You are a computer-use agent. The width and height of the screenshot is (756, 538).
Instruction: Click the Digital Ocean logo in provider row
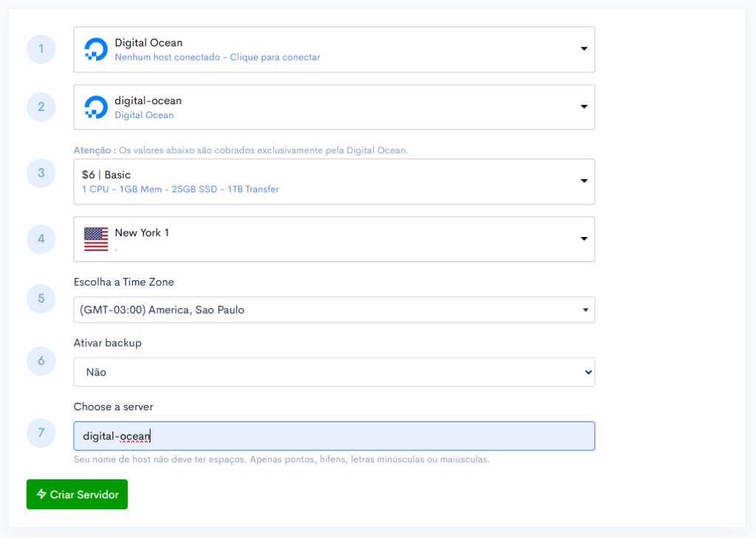coord(96,49)
